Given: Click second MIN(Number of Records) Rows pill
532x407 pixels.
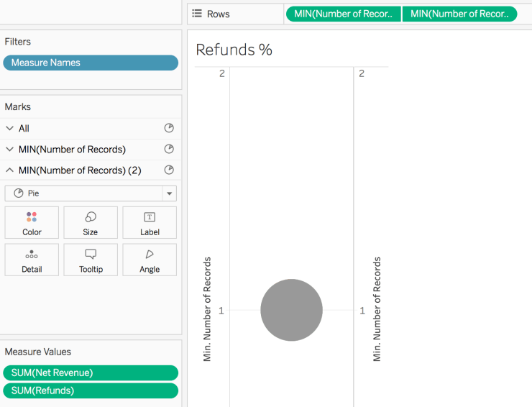Looking at the screenshot, I should pyautogui.click(x=459, y=14).
